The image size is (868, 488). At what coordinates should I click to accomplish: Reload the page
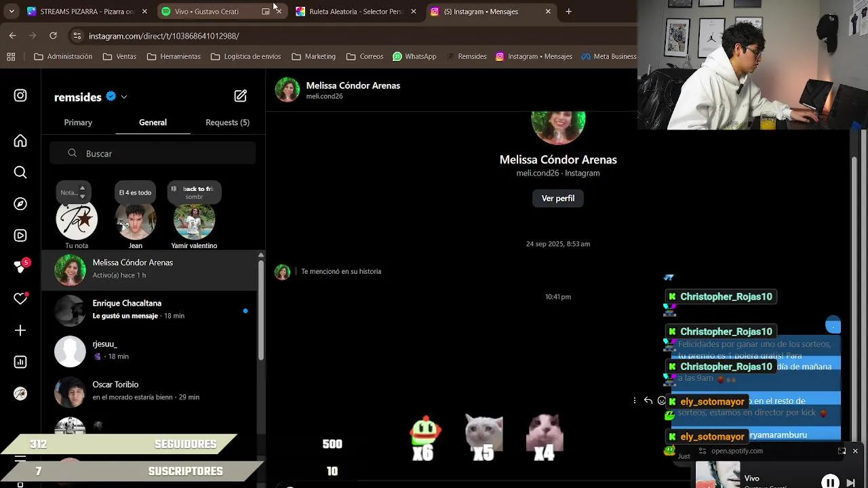tap(53, 36)
